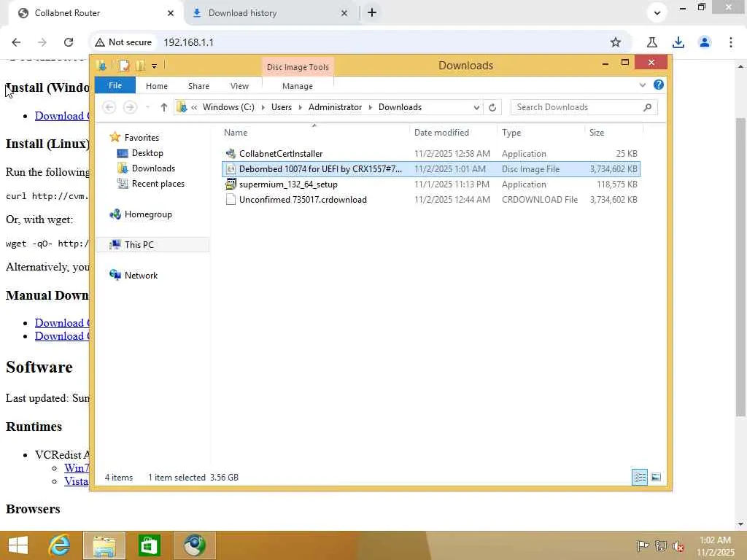Click the Unconfirmed 735017.crdownload file icon
Image resolution: width=747 pixels, height=560 pixels.
coord(231,200)
